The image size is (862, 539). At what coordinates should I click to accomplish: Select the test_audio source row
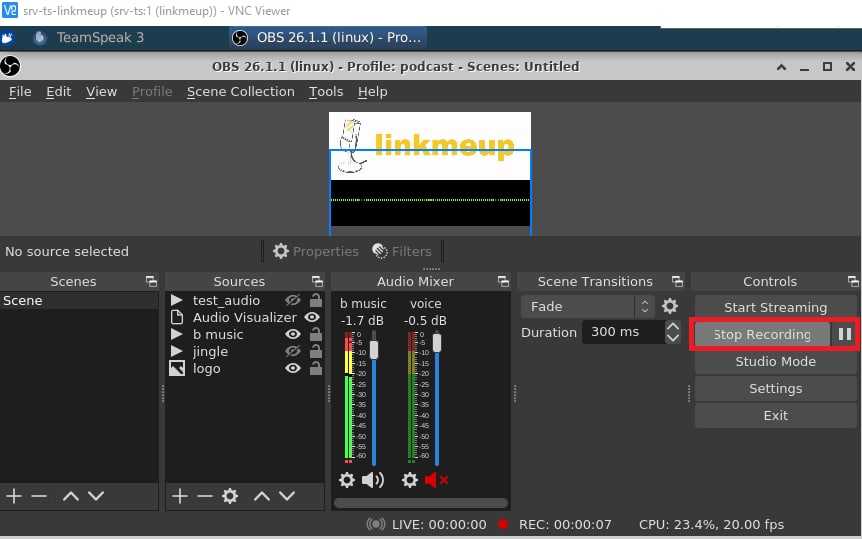tap(245, 300)
